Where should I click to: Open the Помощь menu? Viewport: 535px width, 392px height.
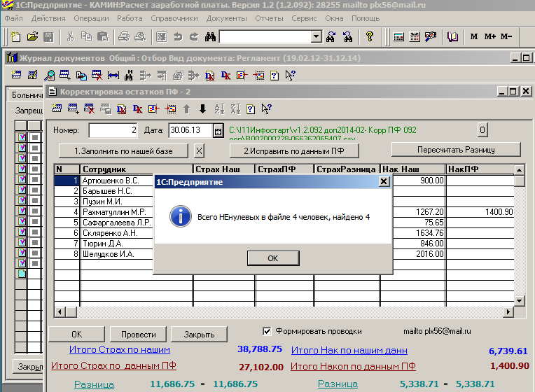[x=366, y=18]
